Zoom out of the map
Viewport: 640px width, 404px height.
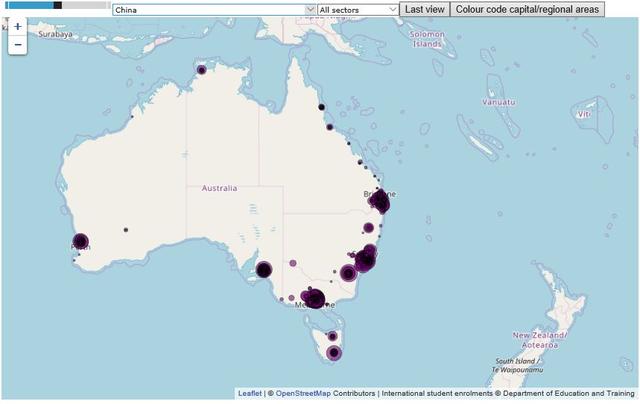click(18, 45)
